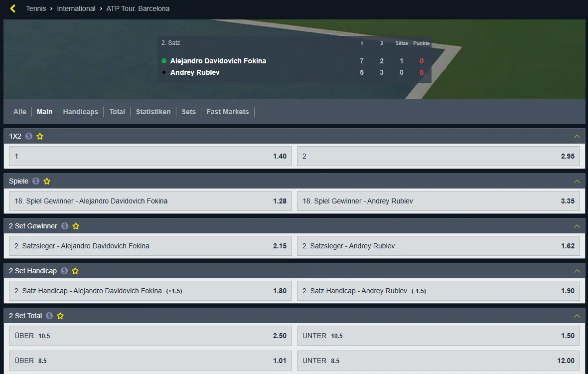Screen dimensions: 588x374
Task: Collapse the 2 Set Total section
Action: [577, 316]
